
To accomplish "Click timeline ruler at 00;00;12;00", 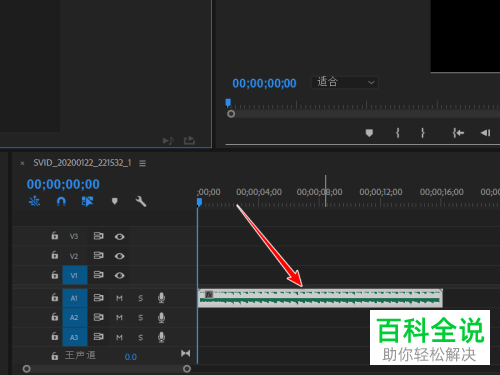I will click(381, 192).
